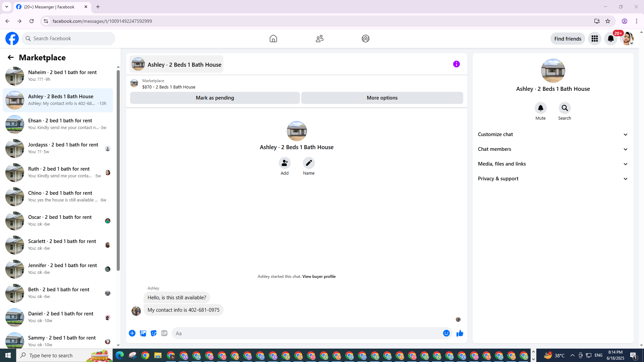The image size is (644, 362).
Task: Open Daniel conversation
Action: (58, 317)
